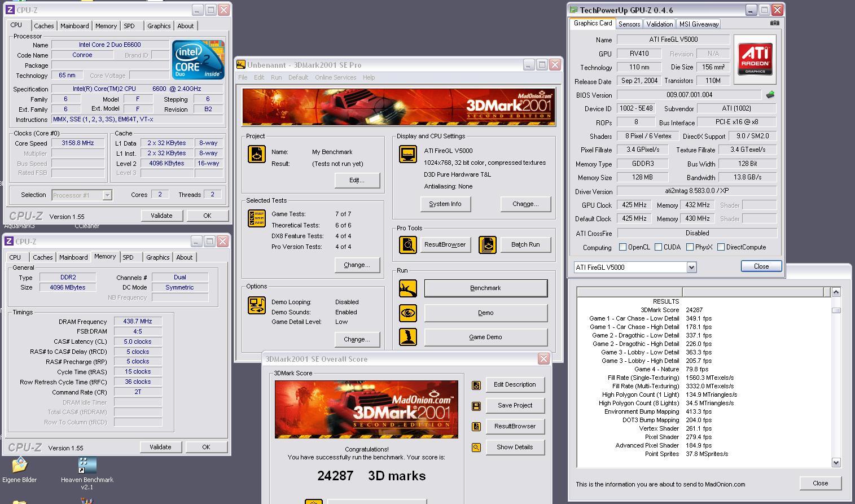Click the GPU-Z BIOS Version field
Screen dimensions: 855x504
point(689,95)
